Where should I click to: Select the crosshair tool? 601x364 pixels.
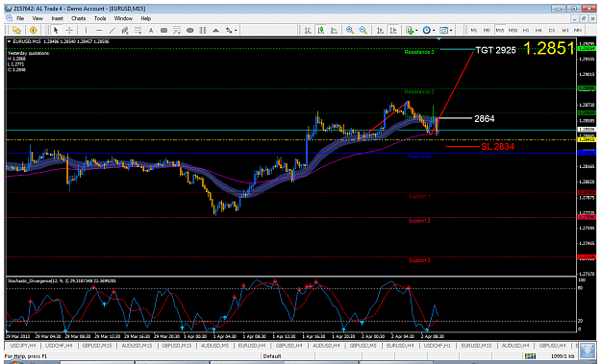coord(69,30)
